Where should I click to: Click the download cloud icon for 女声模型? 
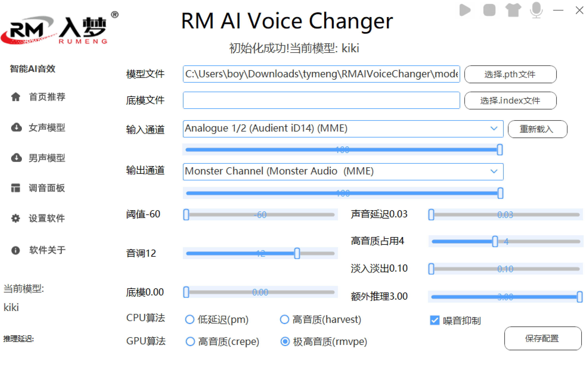pyautogui.click(x=16, y=127)
